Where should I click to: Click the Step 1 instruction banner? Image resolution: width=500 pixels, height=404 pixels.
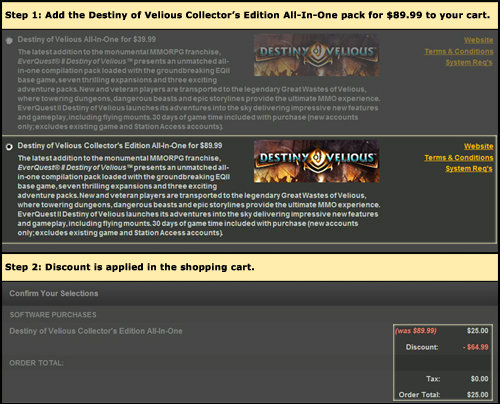click(x=250, y=15)
